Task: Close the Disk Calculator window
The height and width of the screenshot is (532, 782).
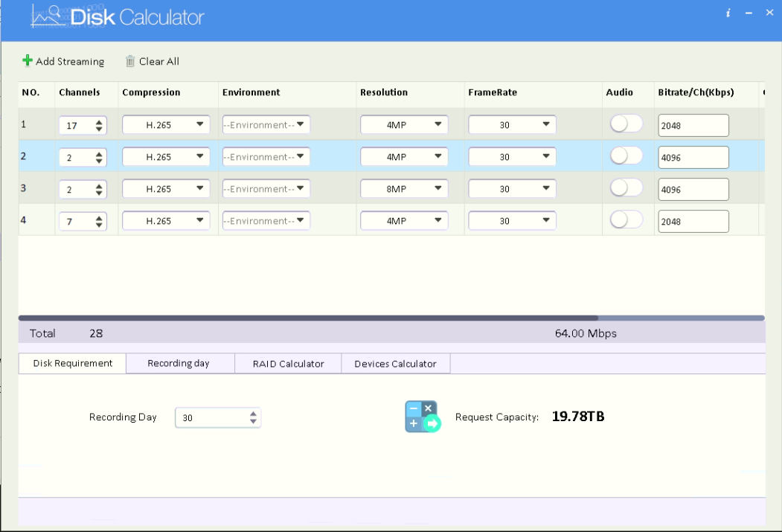Action: click(769, 13)
